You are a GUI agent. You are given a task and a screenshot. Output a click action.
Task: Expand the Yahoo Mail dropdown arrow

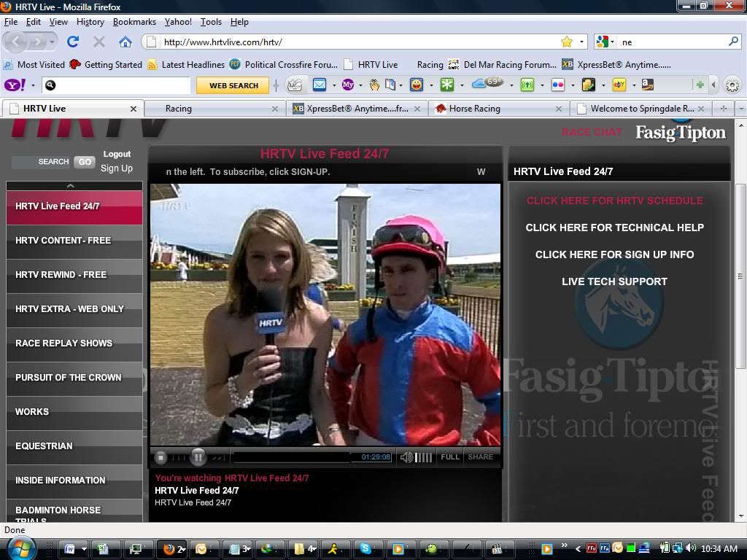(334, 86)
